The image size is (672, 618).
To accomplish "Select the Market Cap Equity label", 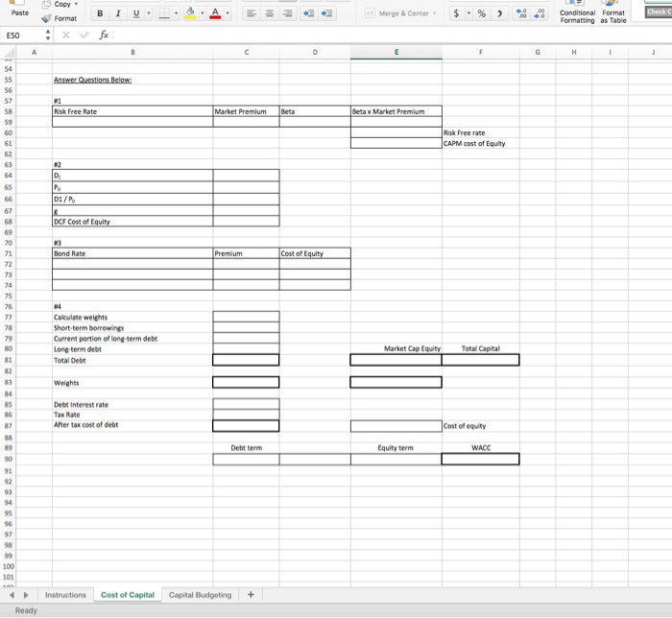I will 412,348.
